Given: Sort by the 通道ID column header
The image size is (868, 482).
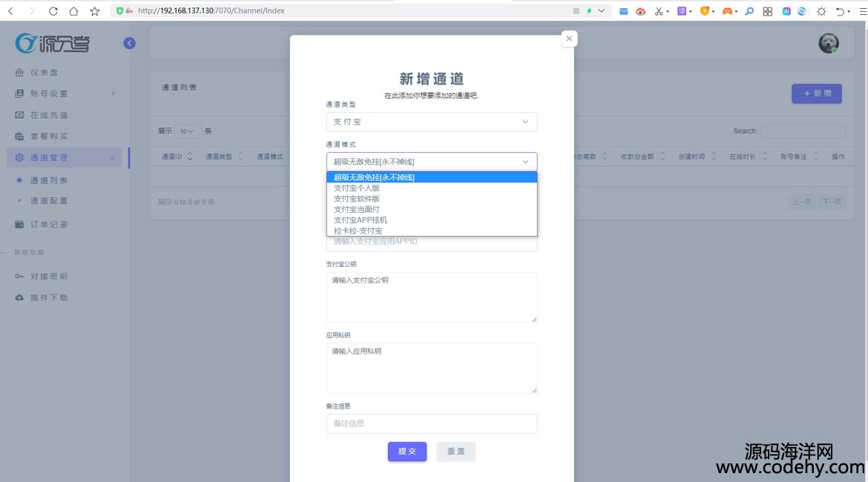Looking at the screenshot, I should tap(177, 156).
